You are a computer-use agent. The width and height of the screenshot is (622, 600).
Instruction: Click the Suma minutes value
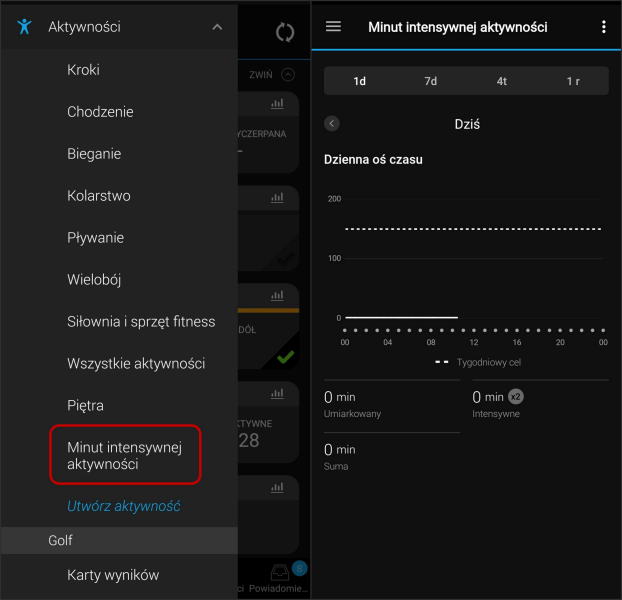pos(340,450)
